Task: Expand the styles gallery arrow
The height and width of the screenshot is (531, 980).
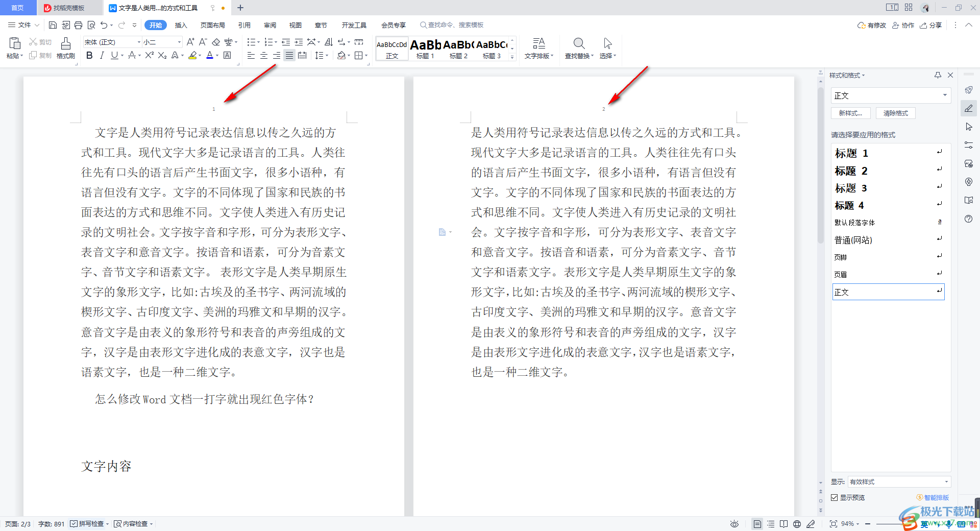Action: click(x=512, y=57)
